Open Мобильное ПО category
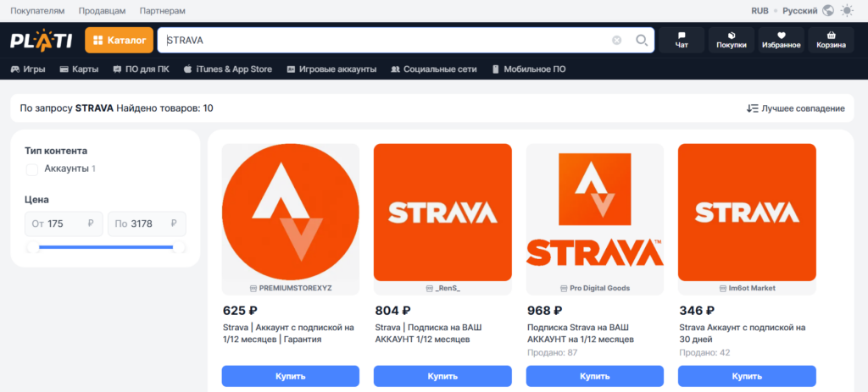This screenshot has height=392, width=868. (x=528, y=69)
